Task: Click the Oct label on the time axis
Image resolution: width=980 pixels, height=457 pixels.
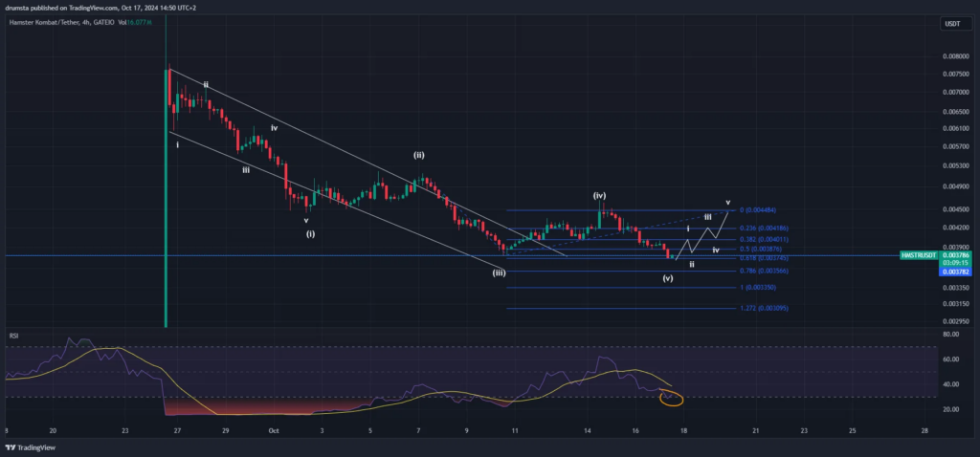Action: (x=274, y=431)
